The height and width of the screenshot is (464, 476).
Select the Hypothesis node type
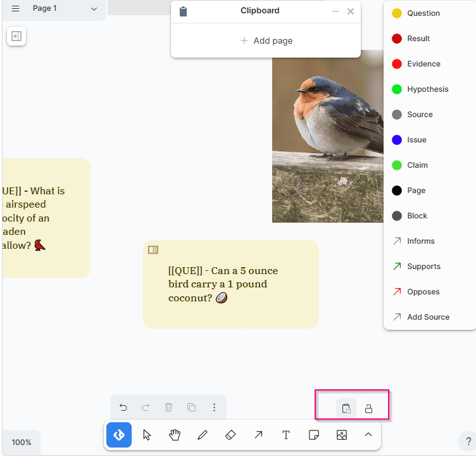pos(429,89)
